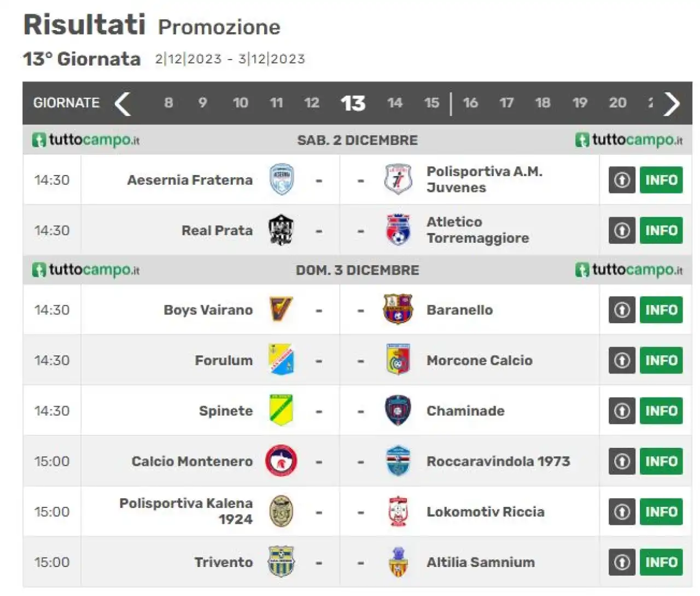Select giornata 12 in the bar
This screenshot has width=700, height=596.
(312, 103)
